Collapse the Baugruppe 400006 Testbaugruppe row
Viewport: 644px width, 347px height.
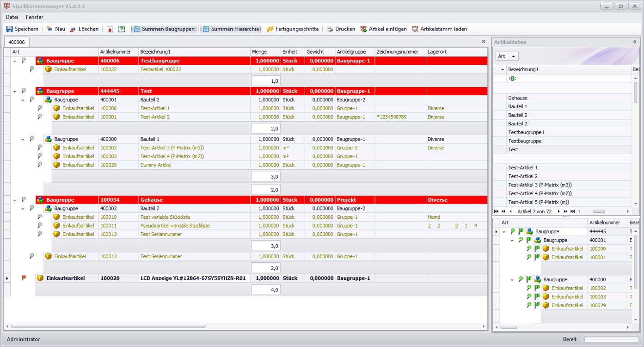14,61
